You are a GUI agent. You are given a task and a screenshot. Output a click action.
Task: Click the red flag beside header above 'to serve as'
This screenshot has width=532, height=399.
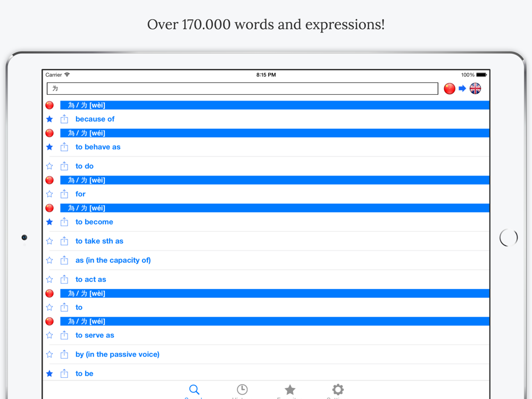49,321
